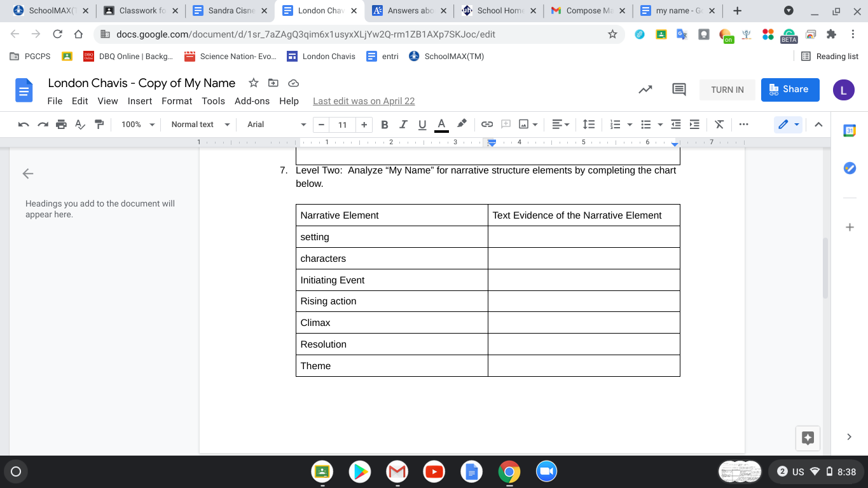This screenshot has height=488, width=868.
Task: Click the insert link icon
Action: click(x=487, y=125)
